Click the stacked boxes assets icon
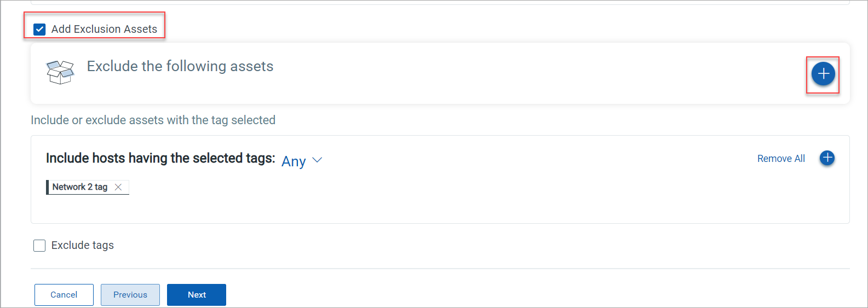 tap(60, 72)
